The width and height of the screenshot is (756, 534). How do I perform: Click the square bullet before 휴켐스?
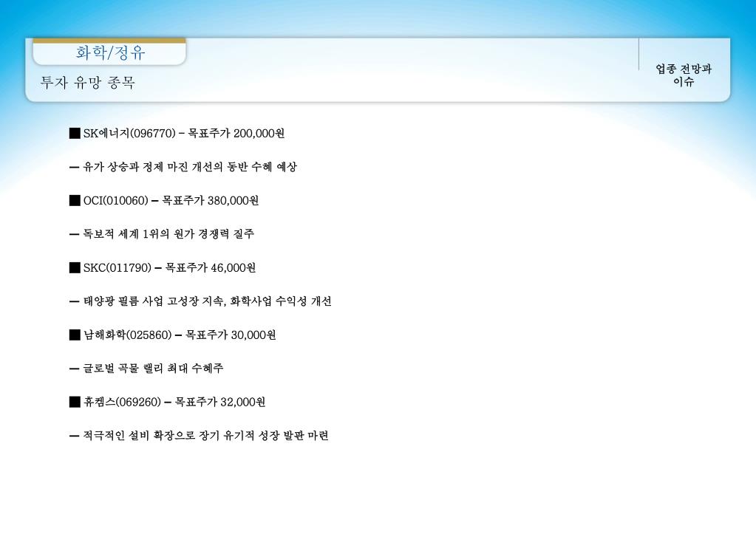(x=75, y=402)
